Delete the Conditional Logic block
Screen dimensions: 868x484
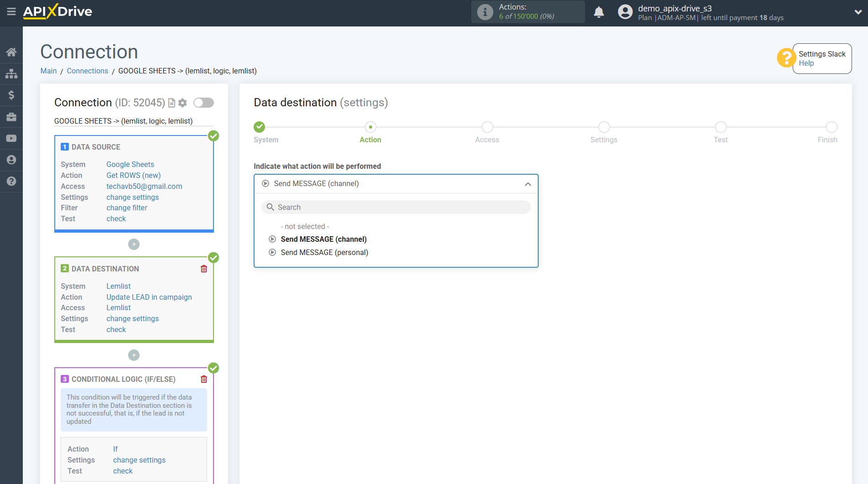pos(204,379)
